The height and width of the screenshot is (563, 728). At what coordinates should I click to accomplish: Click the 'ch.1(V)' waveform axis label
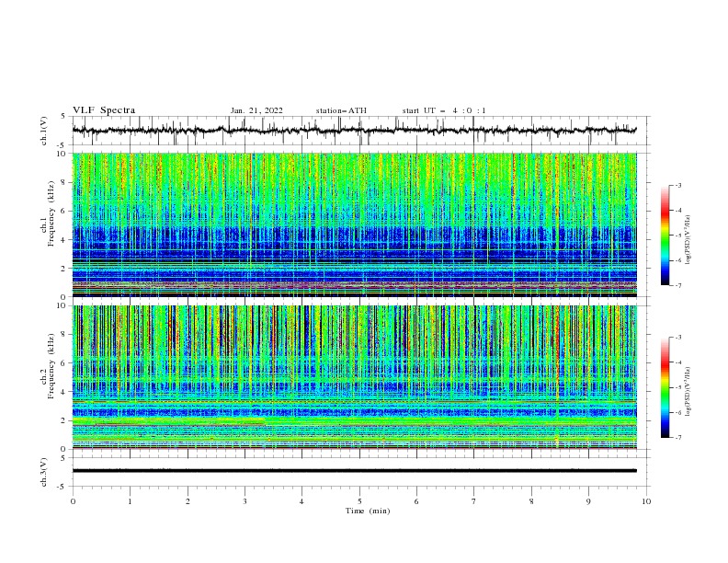(44, 131)
